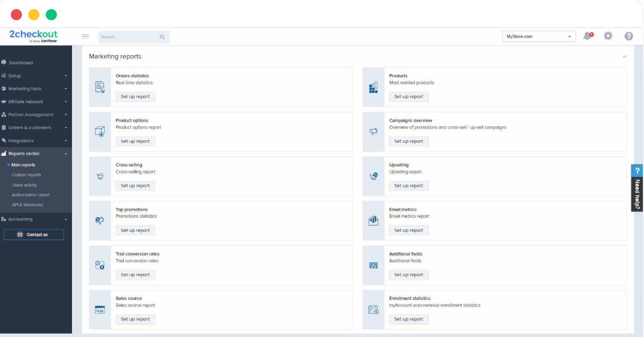Click the Affiliate network sidebar icon
The height and width of the screenshot is (337, 644).
(3, 101)
